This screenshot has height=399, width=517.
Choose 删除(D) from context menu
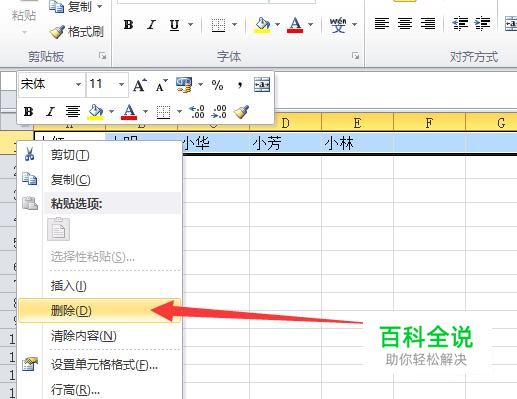click(x=99, y=311)
